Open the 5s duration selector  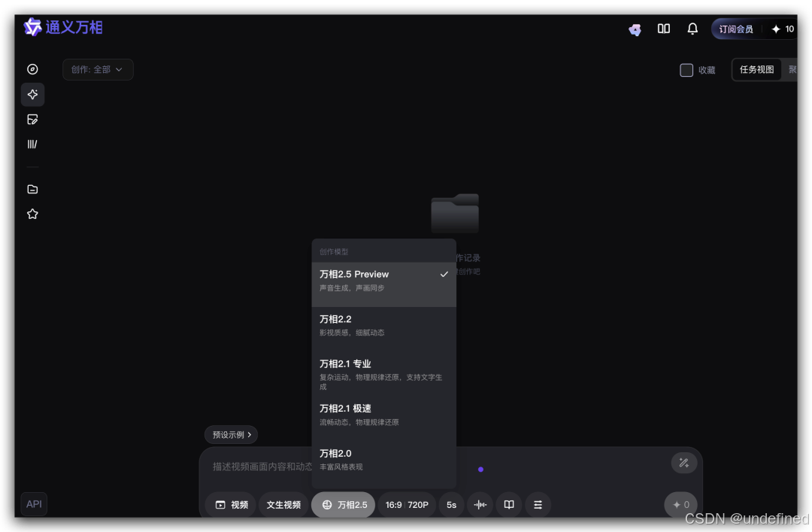click(x=451, y=504)
